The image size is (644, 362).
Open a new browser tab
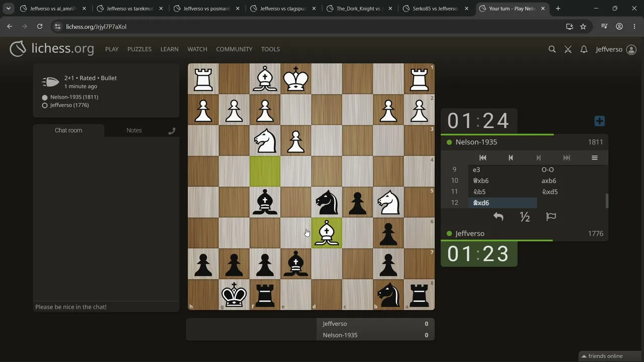(x=558, y=9)
